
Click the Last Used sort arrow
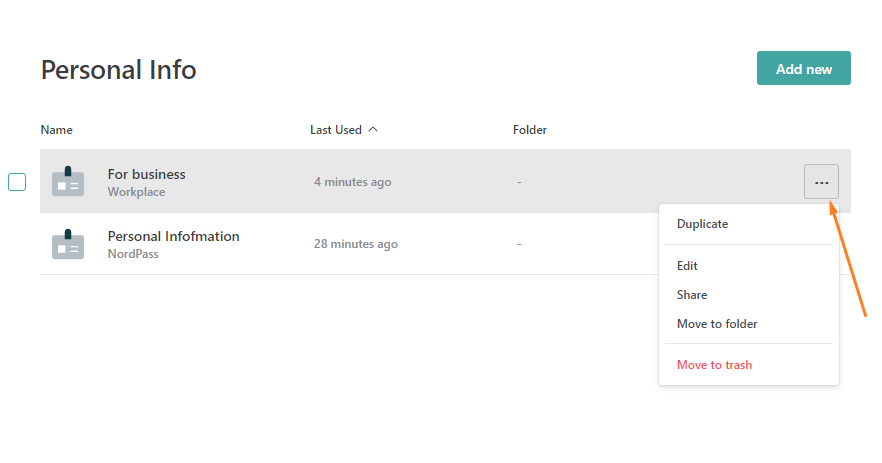click(373, 129)
